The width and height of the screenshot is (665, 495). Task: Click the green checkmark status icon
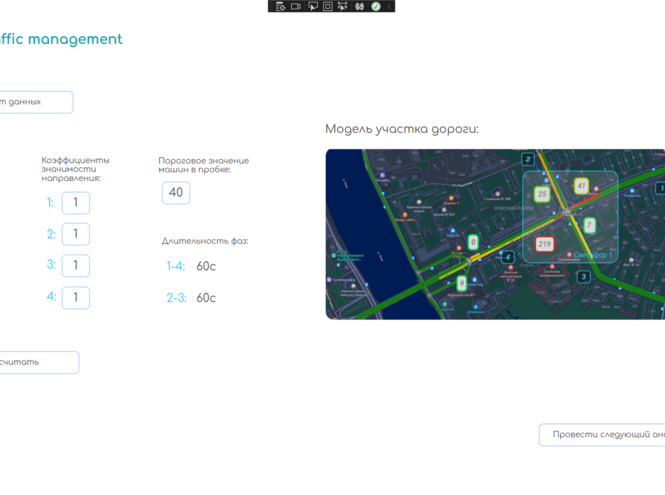(376, 6)
